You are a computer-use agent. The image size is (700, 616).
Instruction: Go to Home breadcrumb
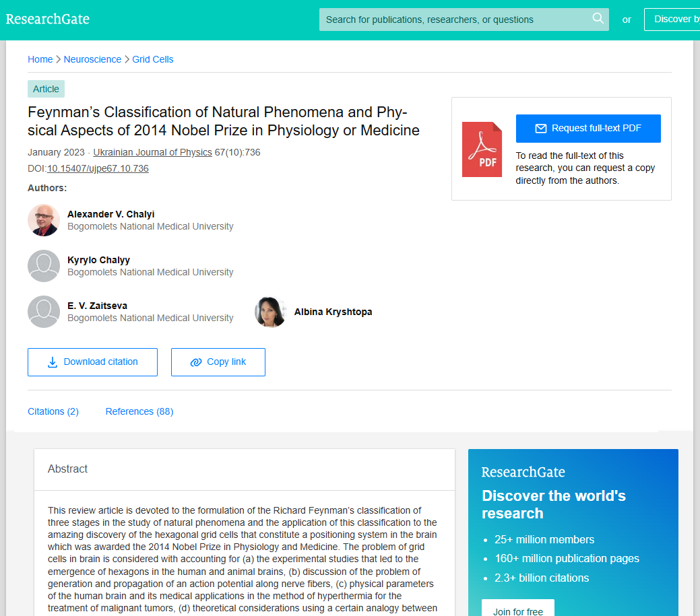pos(40,59)
